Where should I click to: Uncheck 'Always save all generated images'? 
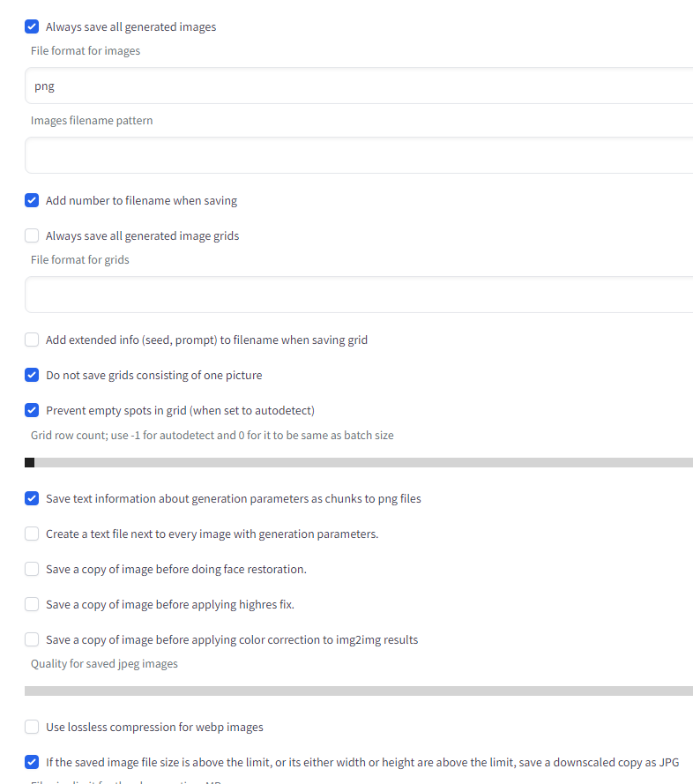pyautogui.click(x=32, y=26)
